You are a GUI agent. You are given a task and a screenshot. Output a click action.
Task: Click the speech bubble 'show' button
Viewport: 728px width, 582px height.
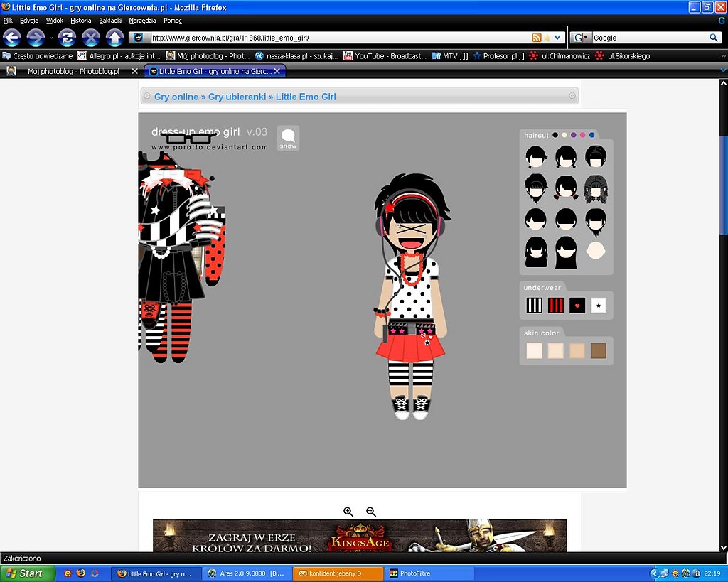point(288,139)
